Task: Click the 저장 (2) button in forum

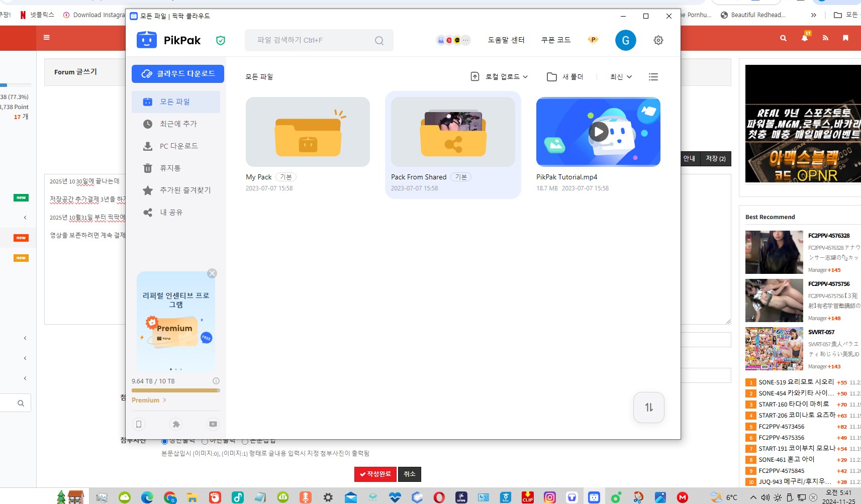Action: [716, 159]
